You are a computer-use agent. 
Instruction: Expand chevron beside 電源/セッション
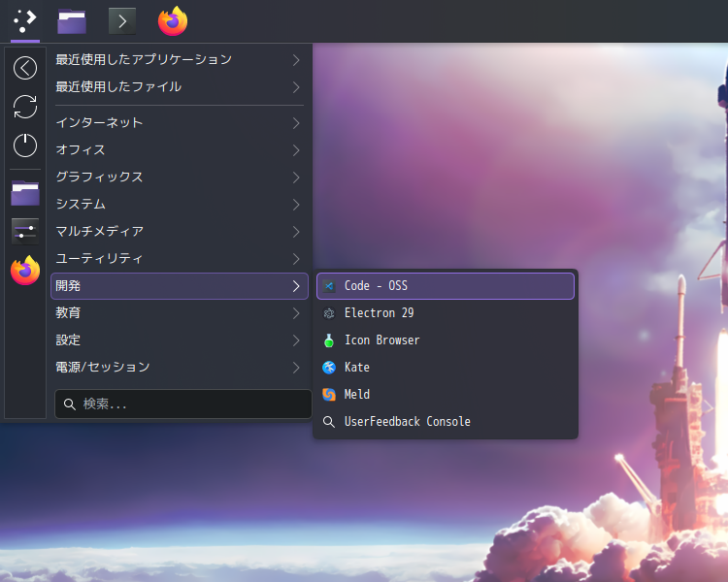(296, 368)
